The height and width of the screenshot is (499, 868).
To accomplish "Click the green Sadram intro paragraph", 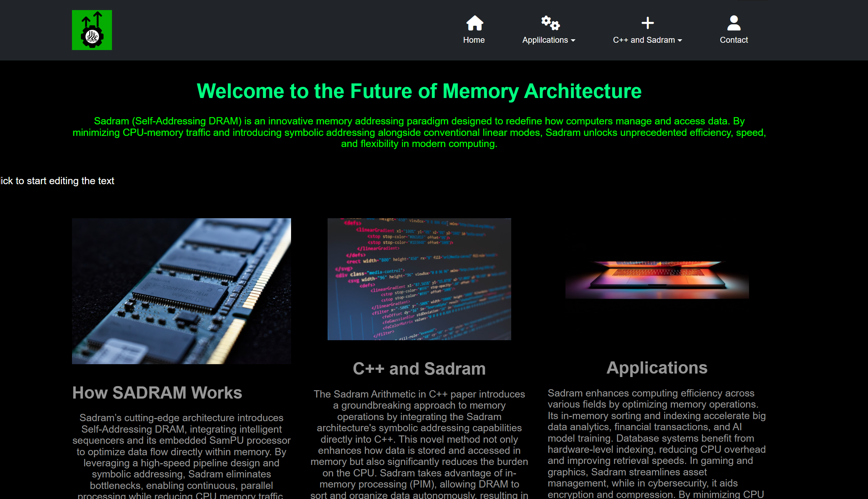I will pyautogui.click(x=419, y=132).
